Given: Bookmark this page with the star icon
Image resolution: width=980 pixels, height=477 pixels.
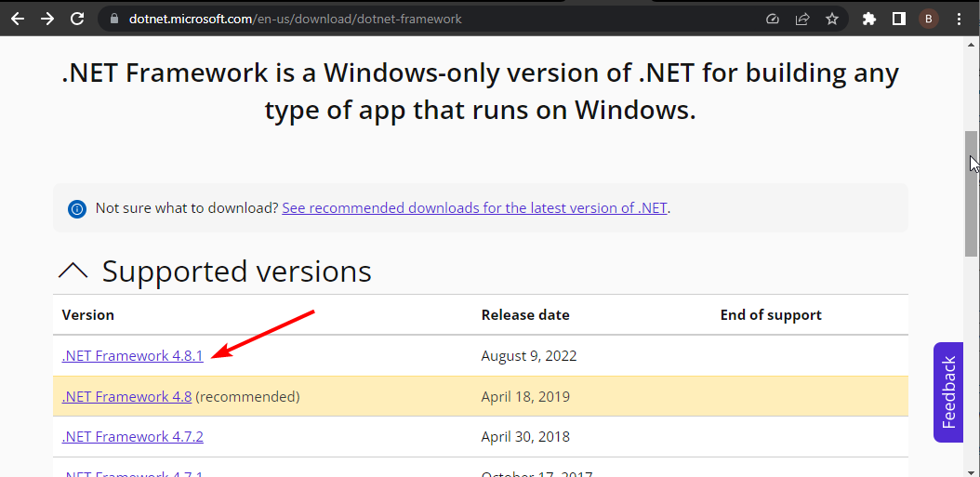Looking at the screenshot, I should click(832, 19).
